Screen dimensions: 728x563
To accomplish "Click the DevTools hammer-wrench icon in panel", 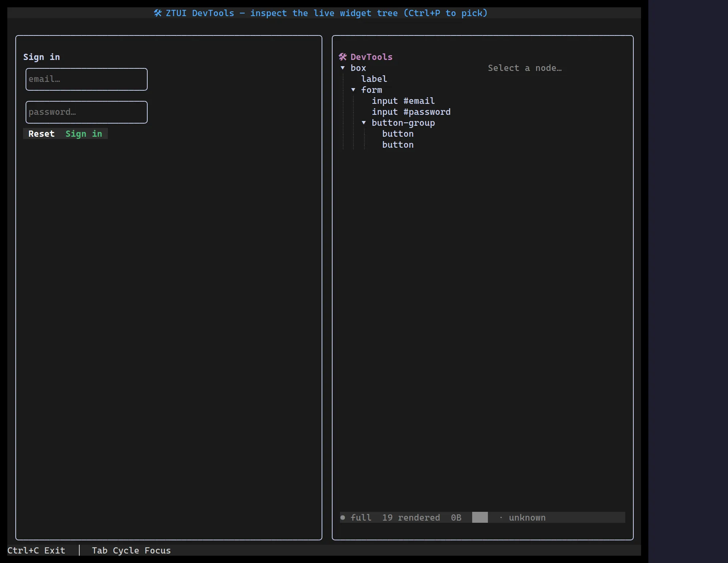I will [342, 57].
